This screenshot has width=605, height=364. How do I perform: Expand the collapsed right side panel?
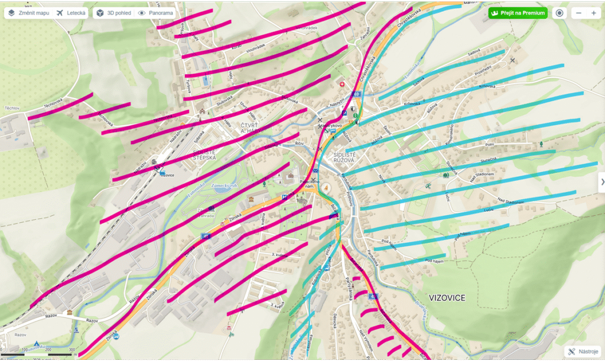[601, 182]
